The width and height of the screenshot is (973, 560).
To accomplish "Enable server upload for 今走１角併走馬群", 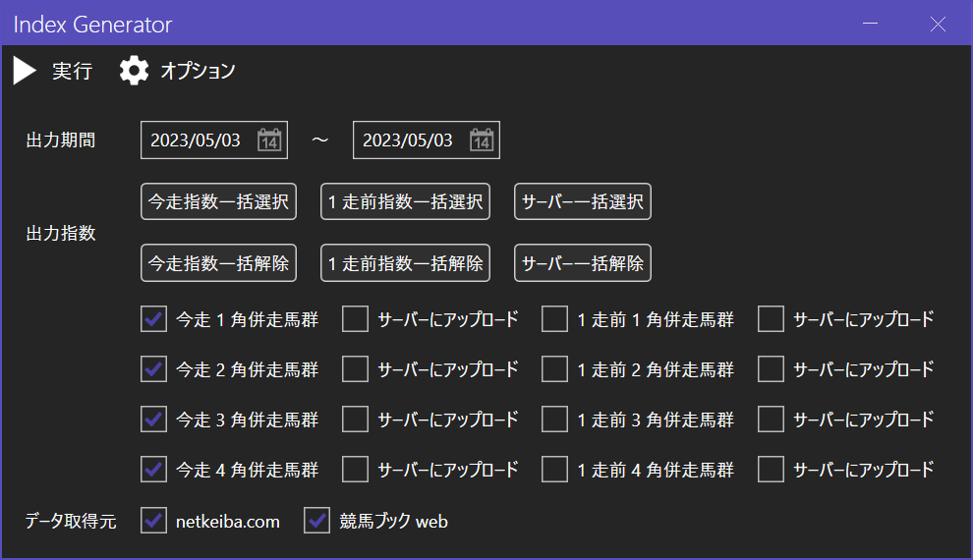I will point(356,319).
